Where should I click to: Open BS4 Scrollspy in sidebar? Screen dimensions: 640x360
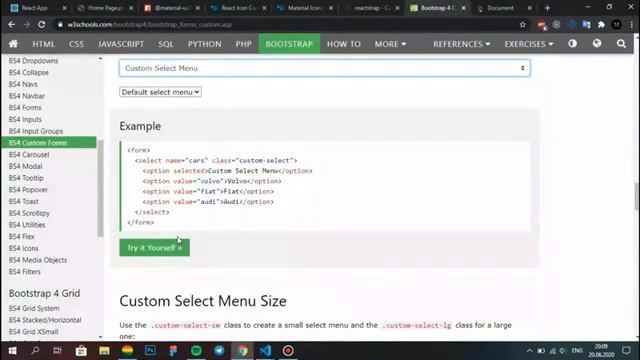[x=29, y=213]
